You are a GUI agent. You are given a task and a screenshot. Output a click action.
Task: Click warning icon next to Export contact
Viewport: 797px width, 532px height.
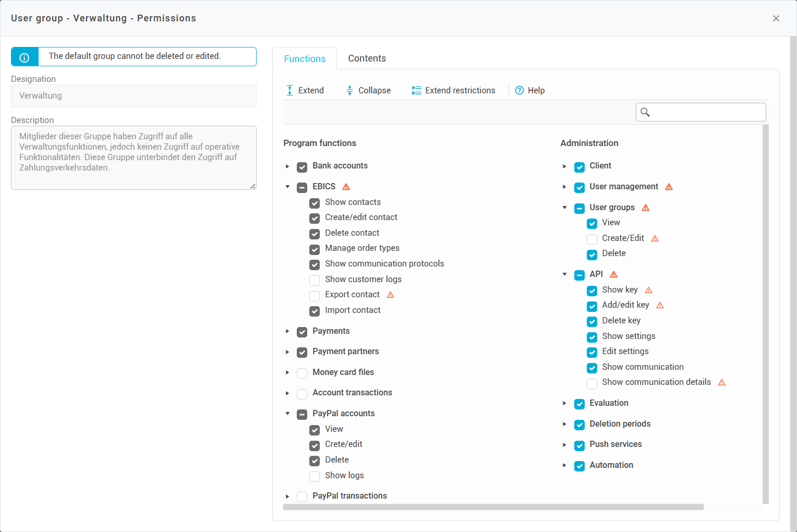[390, 295]
